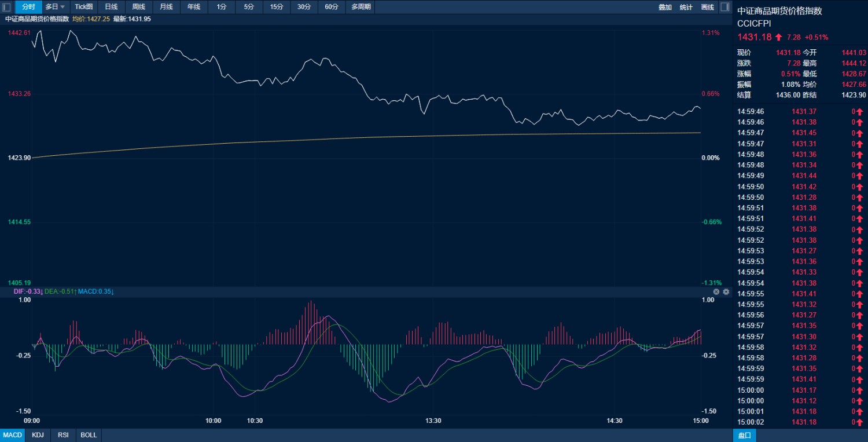Image resolution: width=868 pixels, height=442 pixels.
Task: Click the 振幅 value 1.08%
Action: pyautogui.click(x=790, y=85)
